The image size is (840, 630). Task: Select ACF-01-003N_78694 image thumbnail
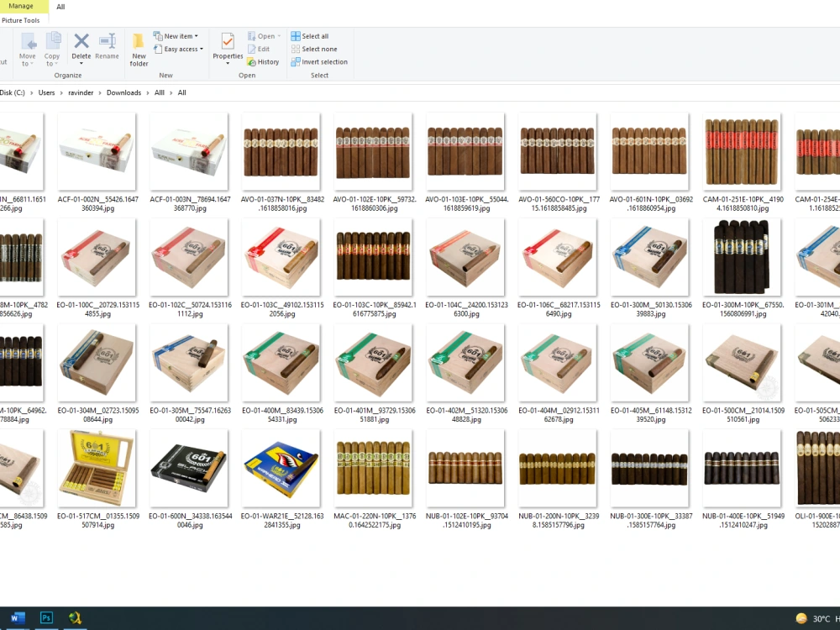click(189, 150)
